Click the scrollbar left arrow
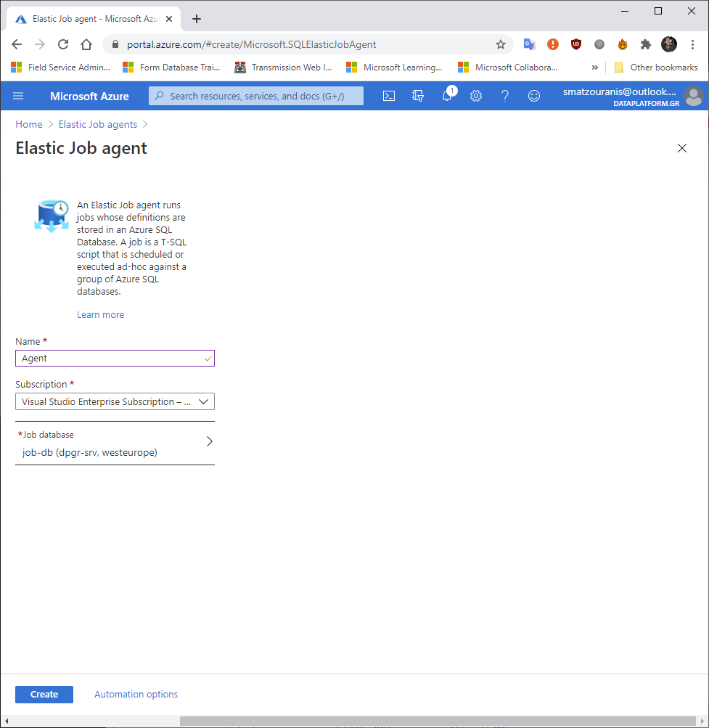 click(6, 721)
